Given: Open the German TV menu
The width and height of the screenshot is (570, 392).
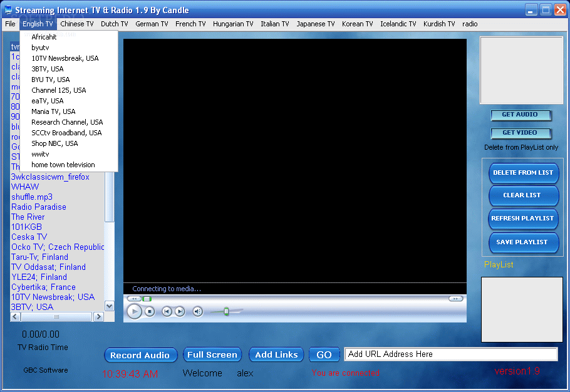Looking at the screenshot, I should 152,24.
